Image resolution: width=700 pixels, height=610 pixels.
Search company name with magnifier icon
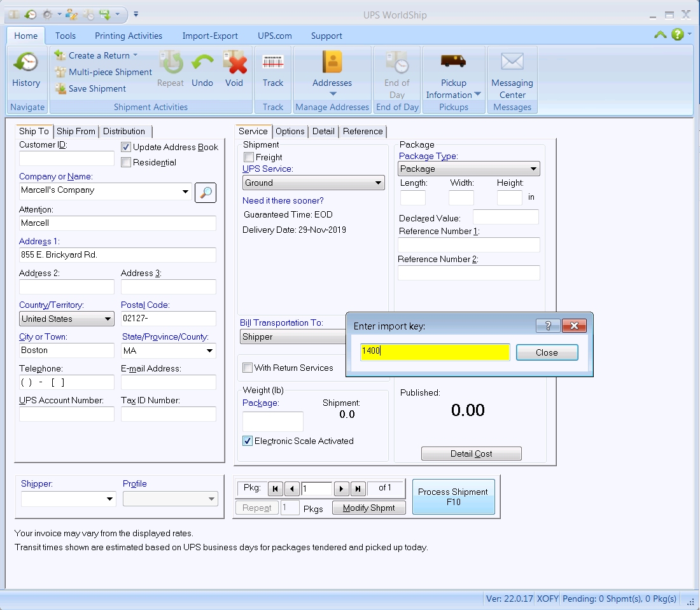click(206, 192)
